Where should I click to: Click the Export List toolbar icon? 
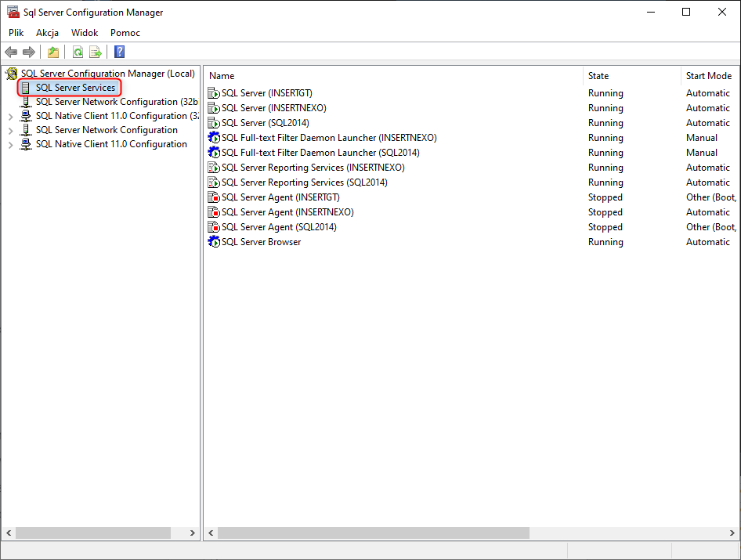click(x=96, y=52)
